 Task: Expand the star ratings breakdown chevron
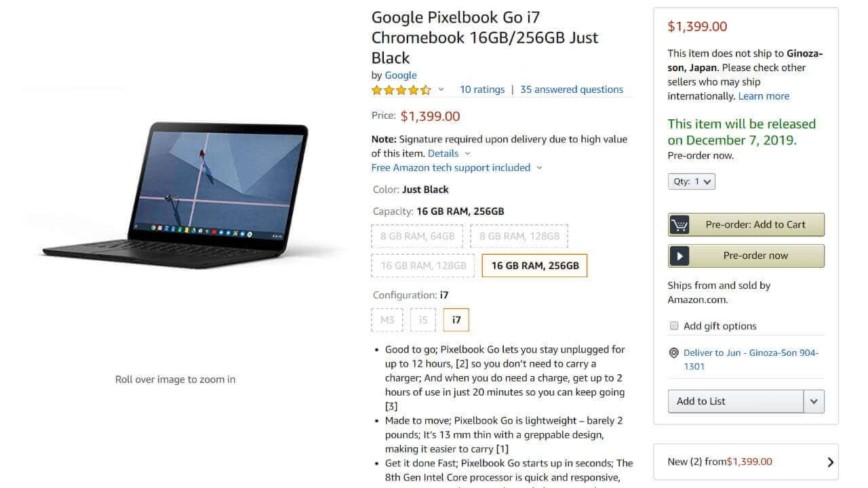(441, 89)
